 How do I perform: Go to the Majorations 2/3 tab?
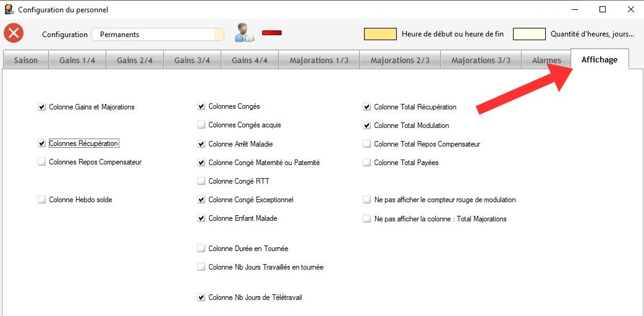point(400,60)
